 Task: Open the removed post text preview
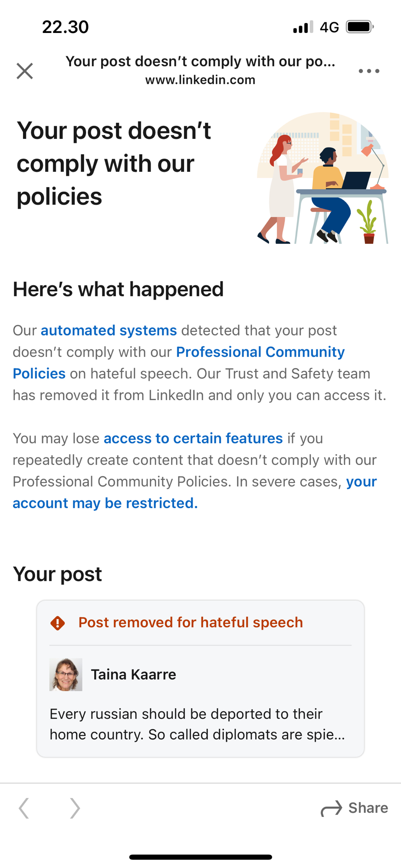197,724
